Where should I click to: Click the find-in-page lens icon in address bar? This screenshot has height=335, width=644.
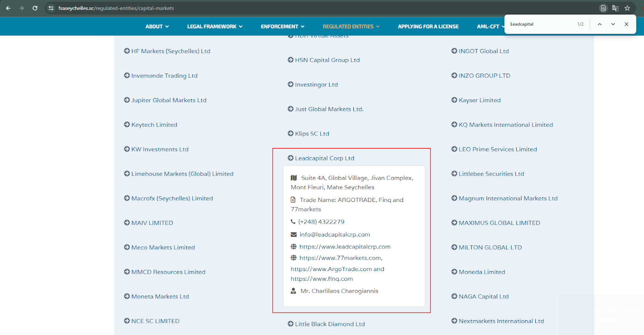[x=603, y=8]
